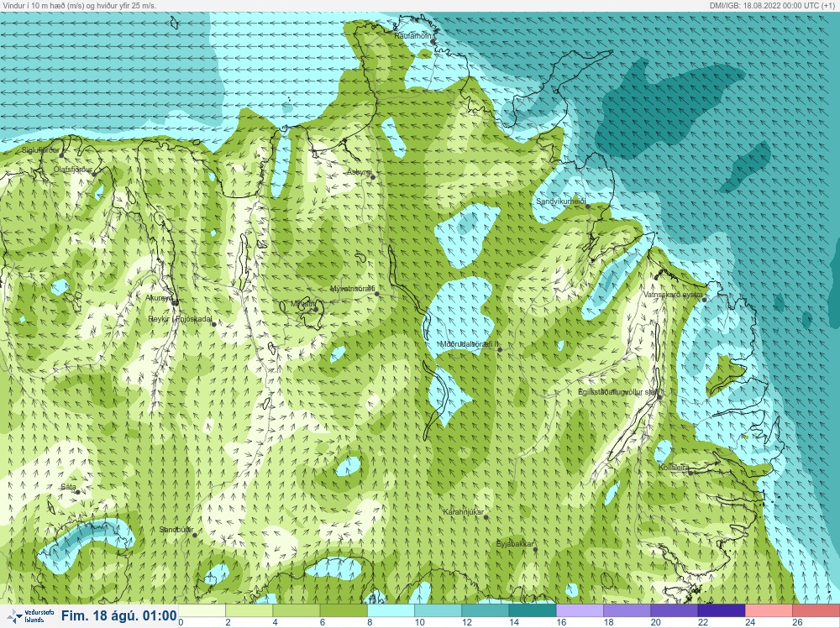Click the Mývatnsöræfi station label
Viewport: 840px width, 628px height.
point(353,289)
